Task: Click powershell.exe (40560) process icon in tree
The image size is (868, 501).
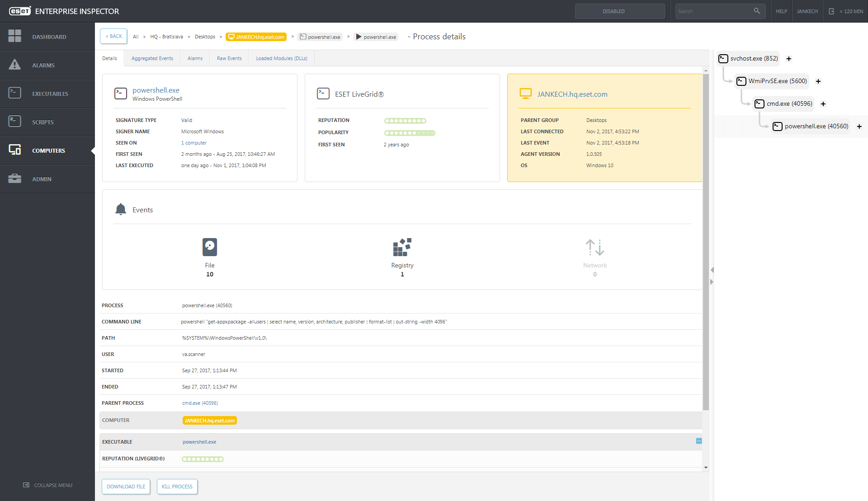Action: click(x=778, y=126)
